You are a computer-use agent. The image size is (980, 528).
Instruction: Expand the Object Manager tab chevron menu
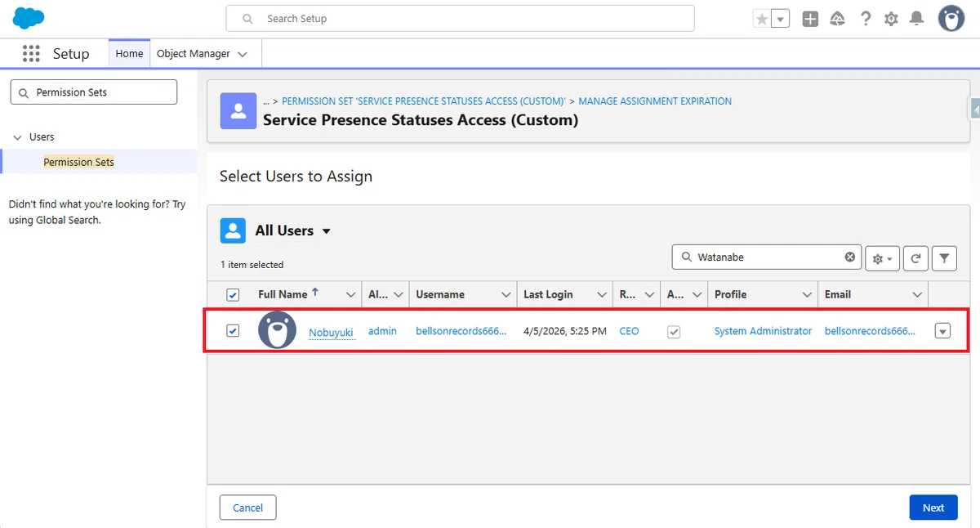[x=243, y=55]
